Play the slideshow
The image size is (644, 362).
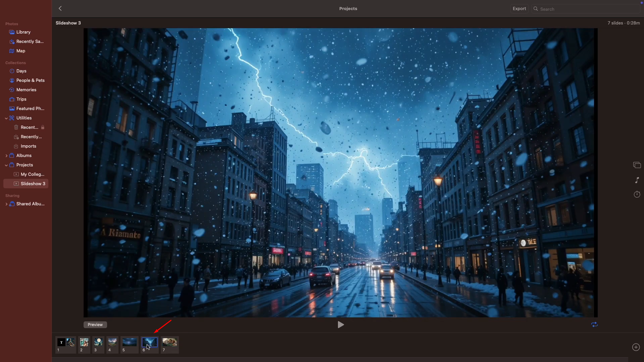coord(341,325)
